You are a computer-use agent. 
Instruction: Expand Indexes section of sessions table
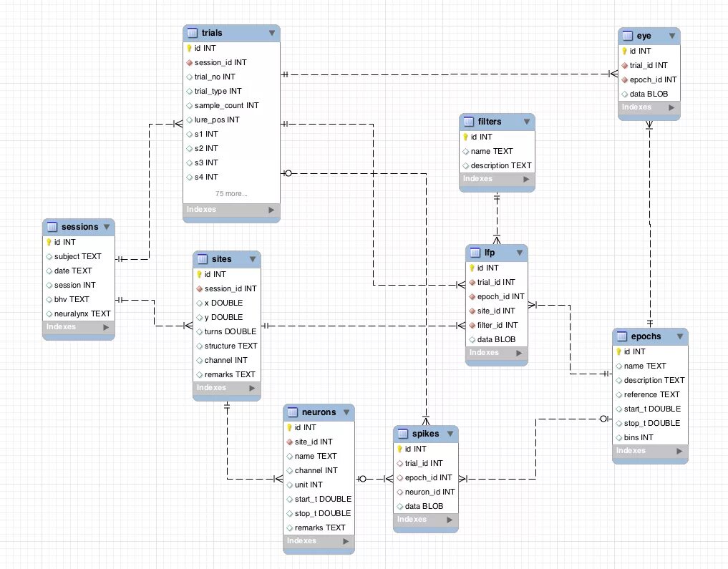(x=107, y=327)
